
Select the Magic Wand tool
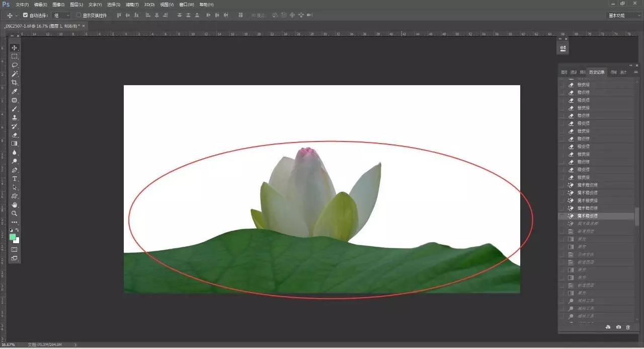coord(15,74)
